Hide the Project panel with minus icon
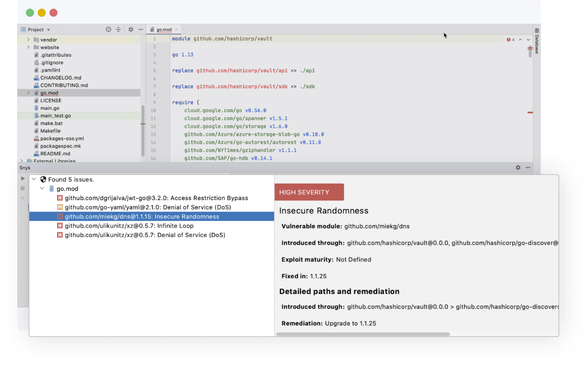Image resolution: width=588 pixels, height=366 pixels. 140,29
